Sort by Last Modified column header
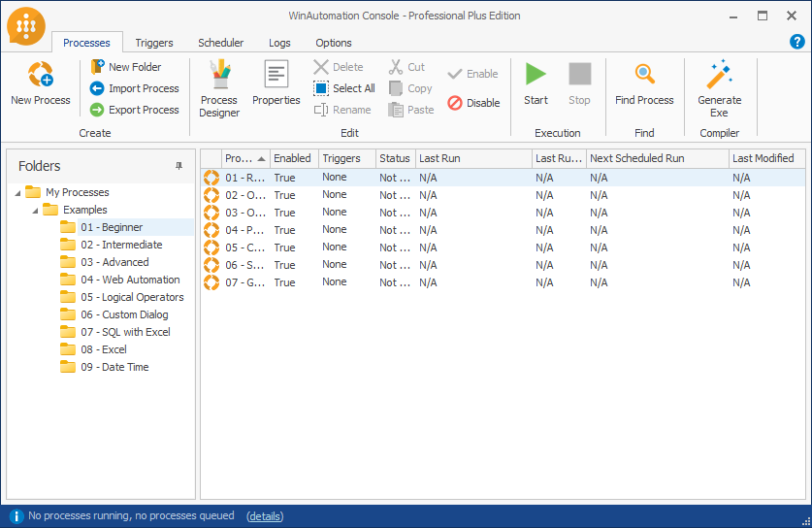Viewport: 812px width, 528px height. coord(767,158)
